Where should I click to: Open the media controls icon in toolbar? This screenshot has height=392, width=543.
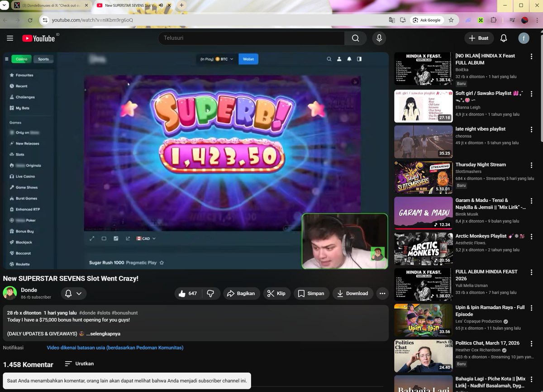[x=512, y=20]
